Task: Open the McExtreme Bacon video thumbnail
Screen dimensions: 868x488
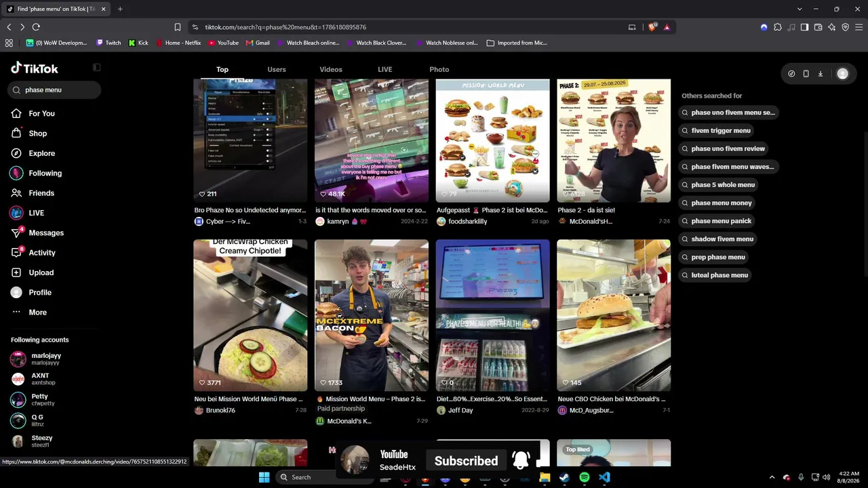Action: click(372, 315)
